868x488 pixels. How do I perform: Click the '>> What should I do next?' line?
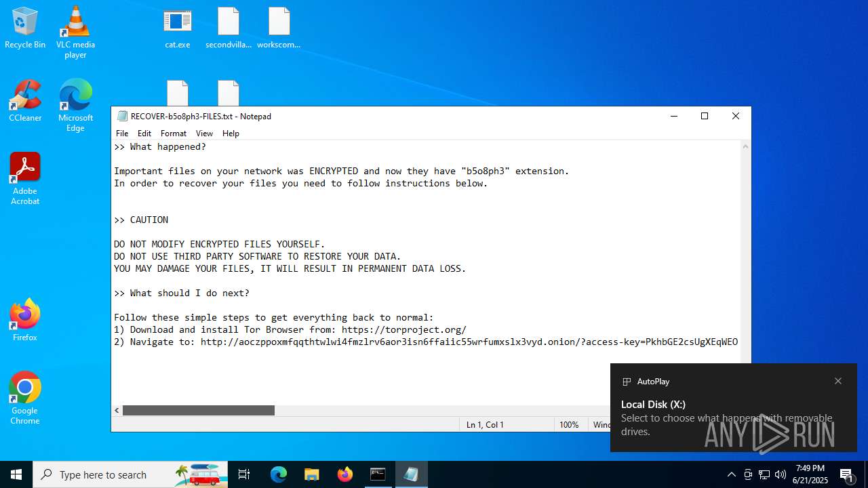(182, 293)
